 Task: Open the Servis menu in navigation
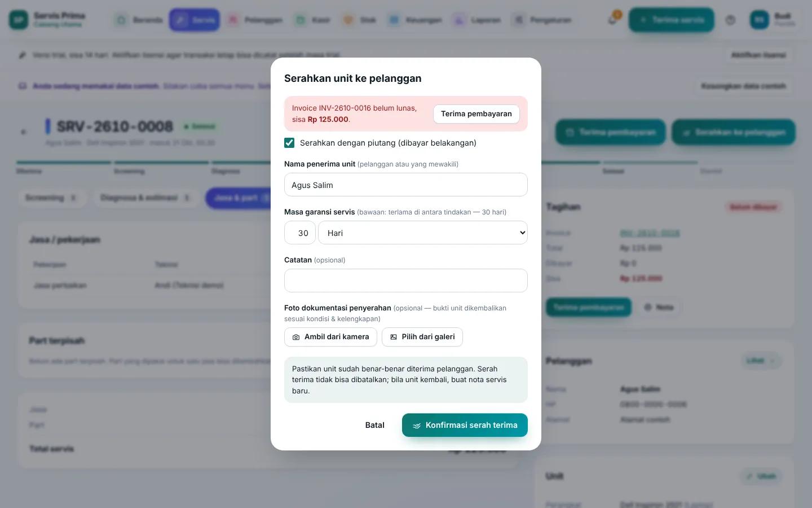(x=195, y=20)
